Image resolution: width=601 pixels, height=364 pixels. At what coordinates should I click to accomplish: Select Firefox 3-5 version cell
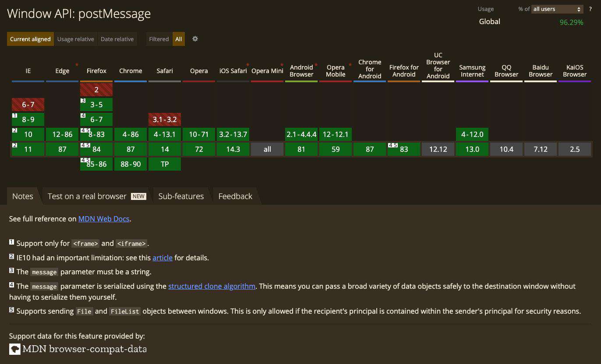click(96, 105)
